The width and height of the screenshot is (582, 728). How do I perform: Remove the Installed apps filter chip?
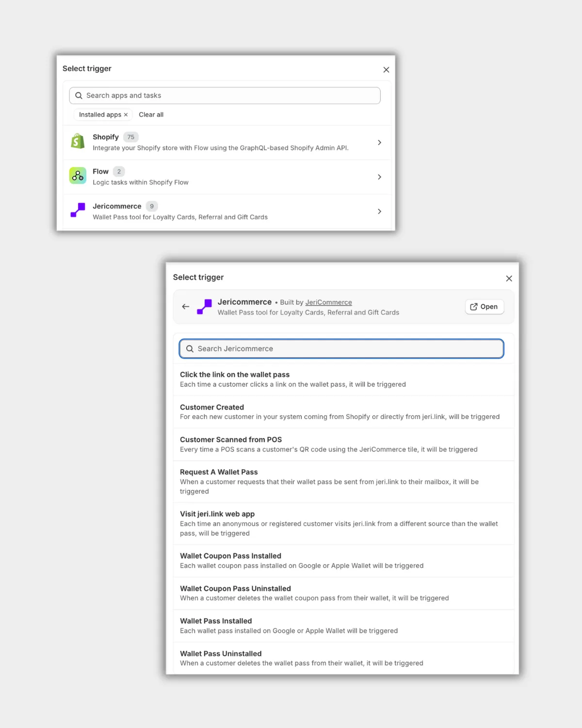126,115
